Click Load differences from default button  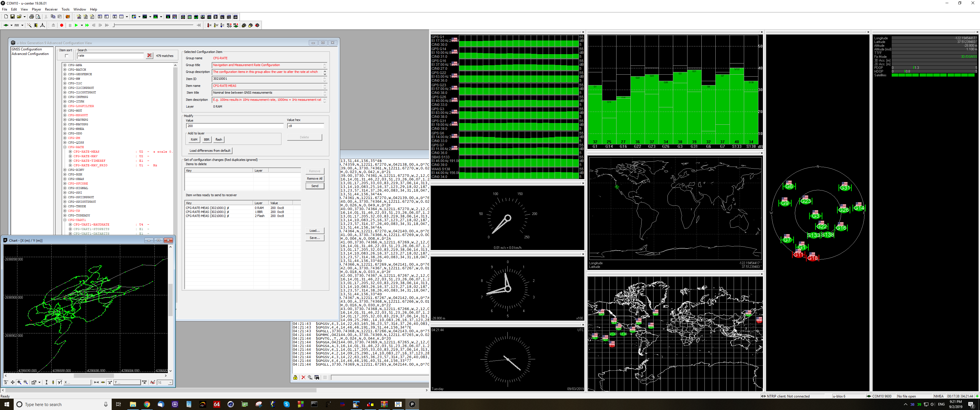210,151
